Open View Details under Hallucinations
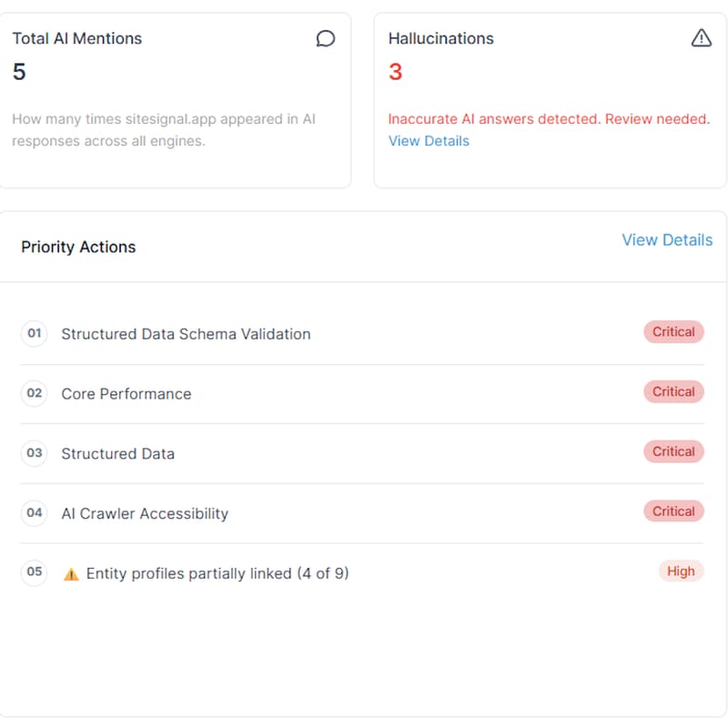Viewport: 728px width, 728px height. pos(429,141)
